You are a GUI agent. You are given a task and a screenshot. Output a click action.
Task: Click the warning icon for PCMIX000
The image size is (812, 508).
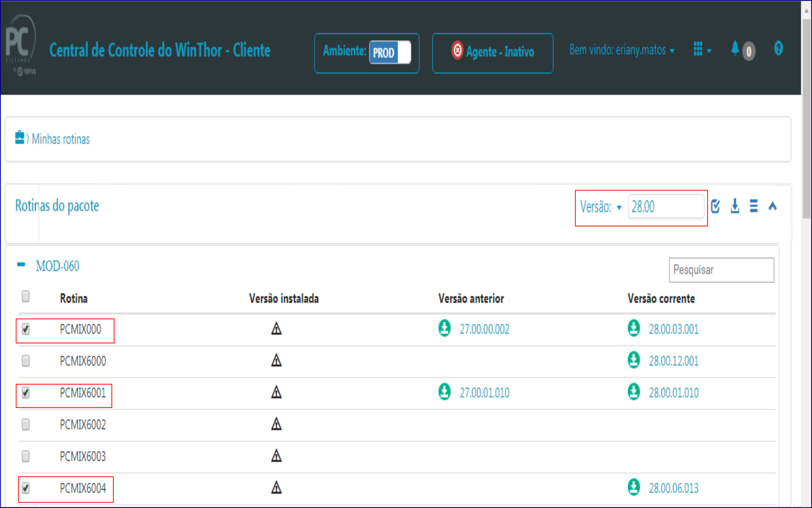pos(276,329)
